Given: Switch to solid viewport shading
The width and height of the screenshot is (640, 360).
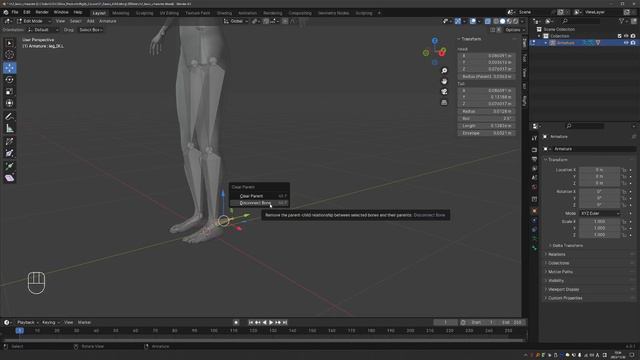Looking at the screenshot, I should pos(502,21).
